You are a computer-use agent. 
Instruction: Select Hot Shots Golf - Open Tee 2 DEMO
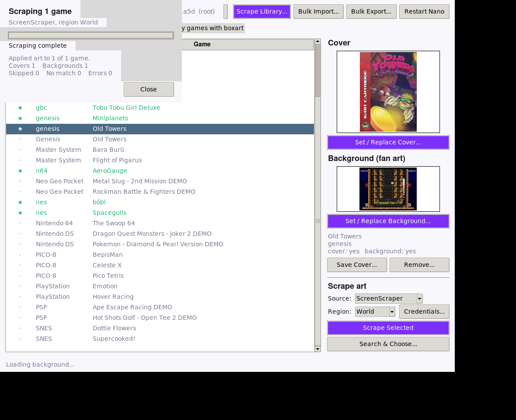click(160, 318)
